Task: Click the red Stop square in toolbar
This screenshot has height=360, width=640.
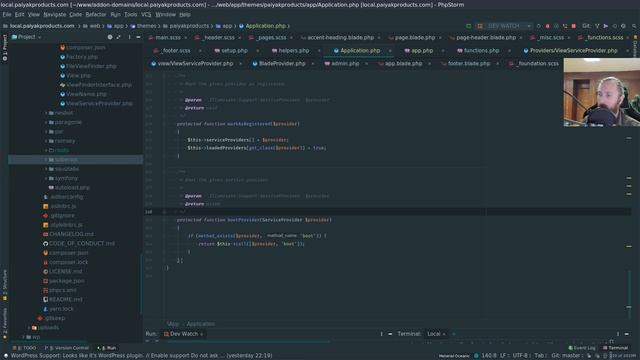Action: [x=574, y=26]
